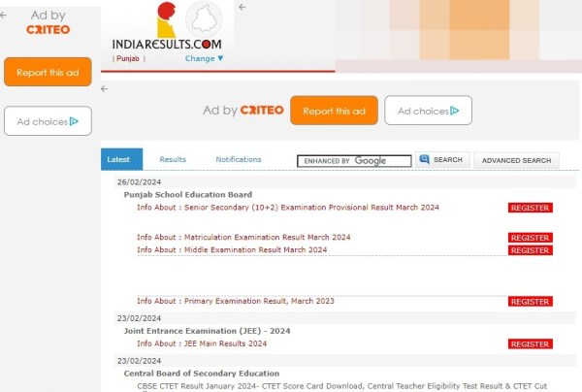
Task: Focus the Google enhanced search field
Action: [x=354, y=161]
